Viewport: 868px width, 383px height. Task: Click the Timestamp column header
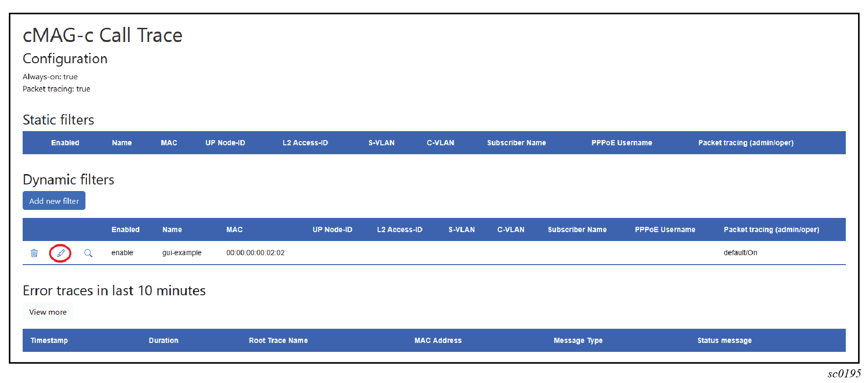pos(49,341)
